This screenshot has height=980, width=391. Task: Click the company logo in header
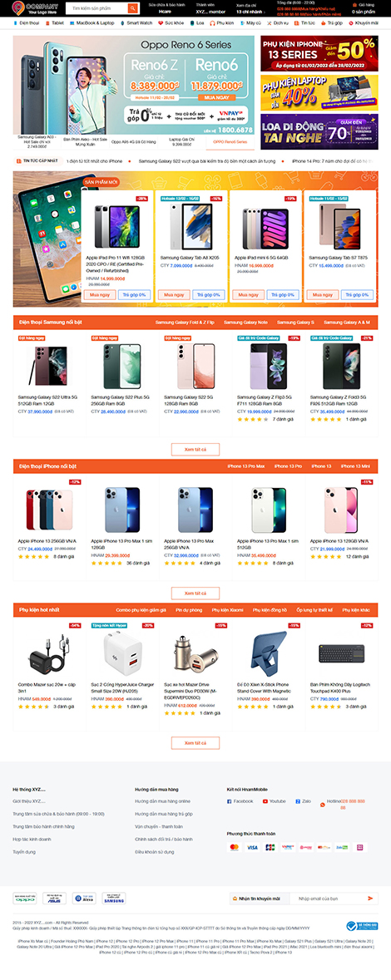tap(36, 8)
